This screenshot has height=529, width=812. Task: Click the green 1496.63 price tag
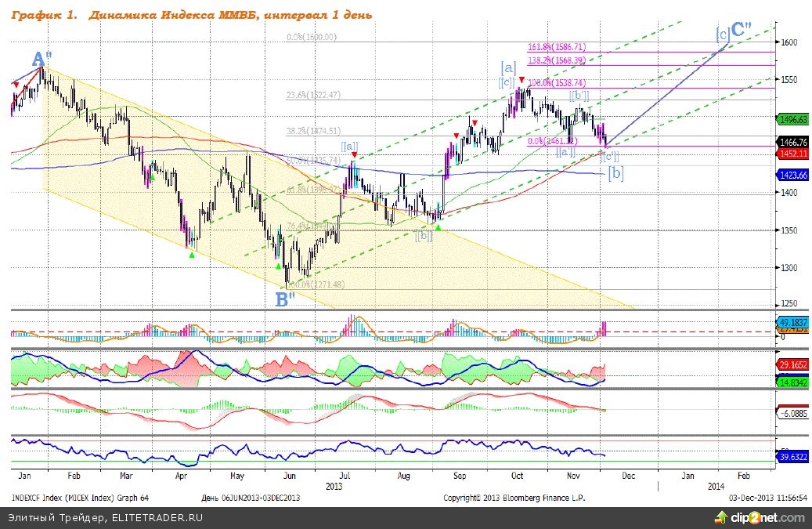(792, 119)
